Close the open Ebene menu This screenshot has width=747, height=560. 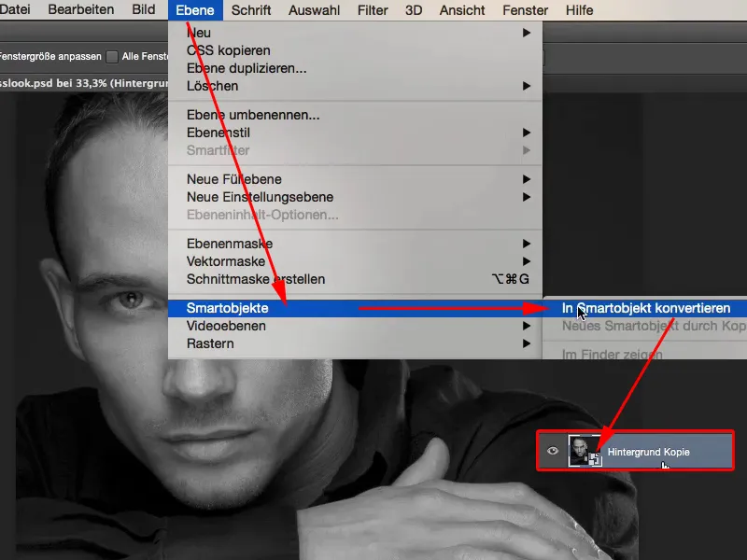[x=195, y=10]
